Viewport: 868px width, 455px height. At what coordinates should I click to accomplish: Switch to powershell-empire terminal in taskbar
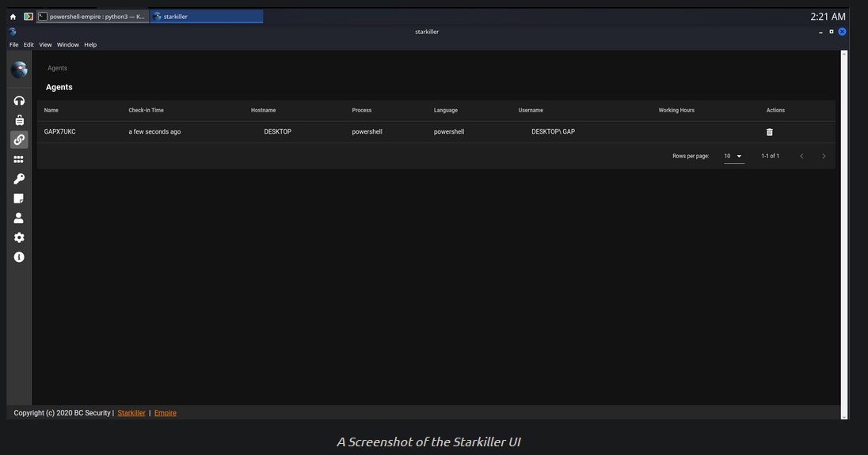93,17
